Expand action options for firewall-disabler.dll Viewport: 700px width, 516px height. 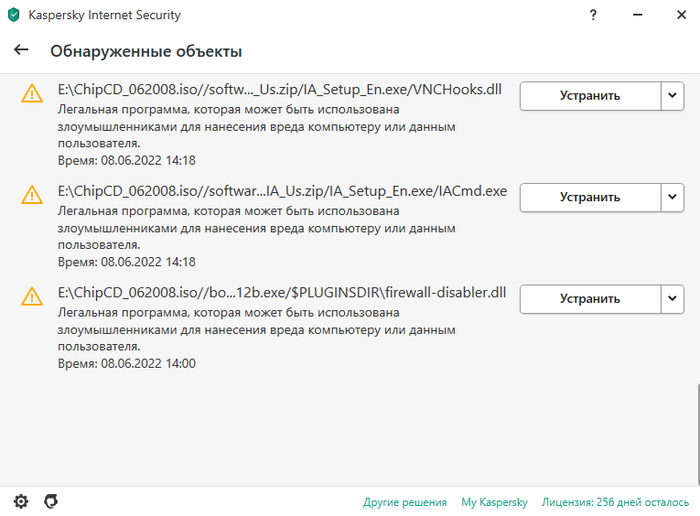pos(672,298)
